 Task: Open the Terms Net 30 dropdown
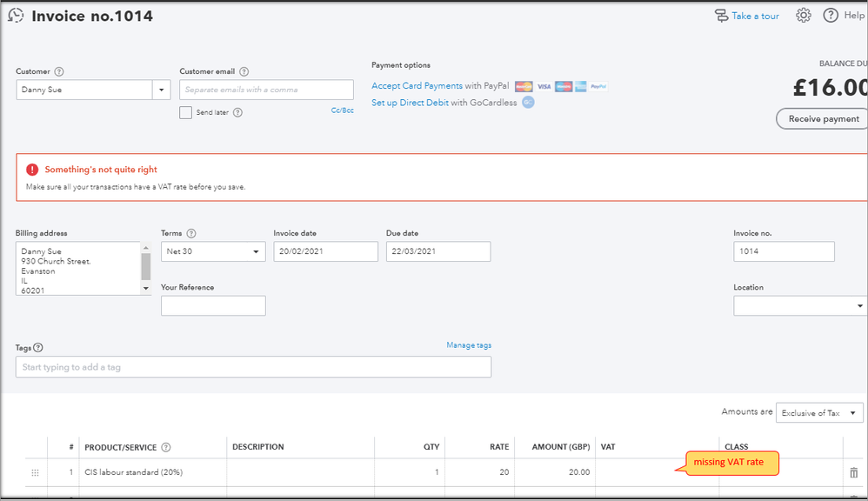[213, 251]
